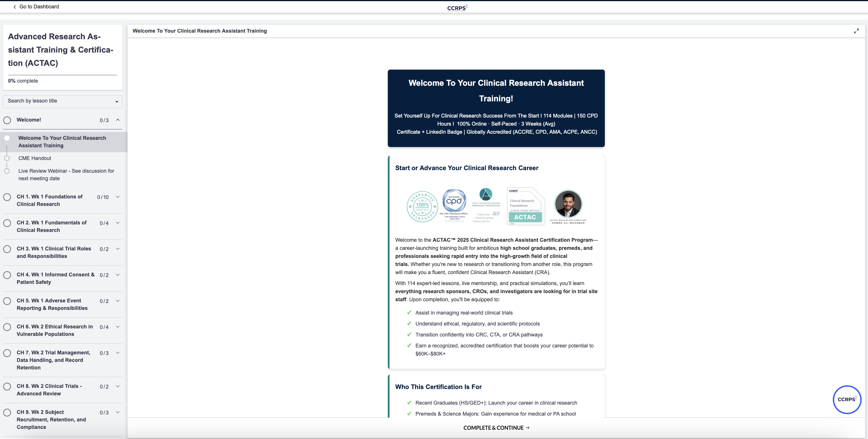Expand CH 9 Subject Recruitment chevron
This screenshot has width=868, height=439.
(x=118, y=412)
